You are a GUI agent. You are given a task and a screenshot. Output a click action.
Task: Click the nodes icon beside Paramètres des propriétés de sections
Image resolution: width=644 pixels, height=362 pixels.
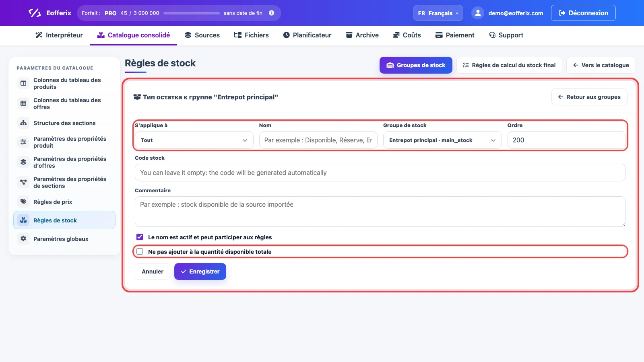pos(23,182)
